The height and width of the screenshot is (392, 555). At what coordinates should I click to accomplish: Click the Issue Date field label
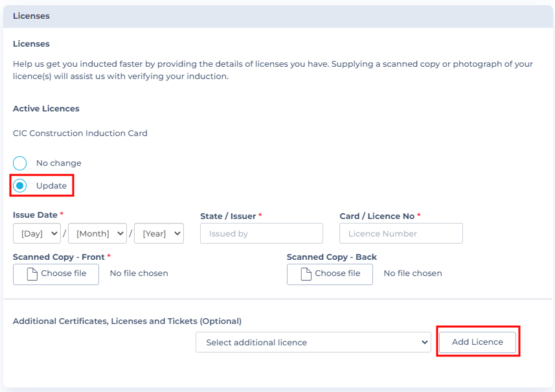(35, 215)
